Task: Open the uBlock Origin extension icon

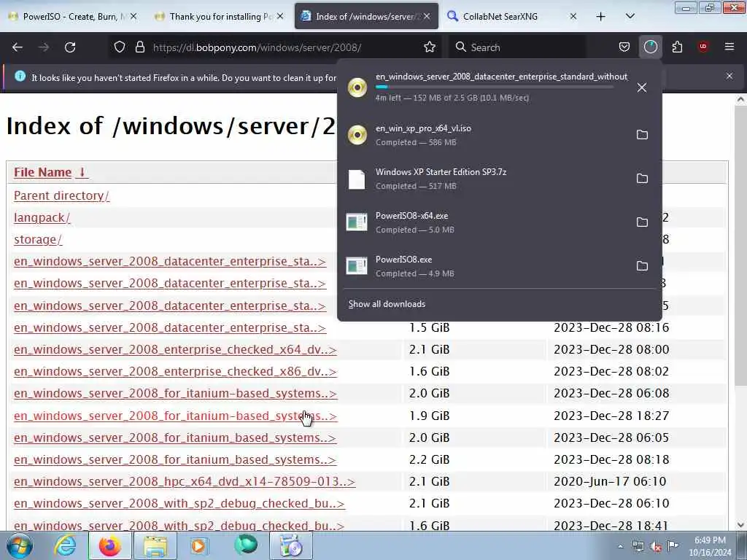Action: 703,47
